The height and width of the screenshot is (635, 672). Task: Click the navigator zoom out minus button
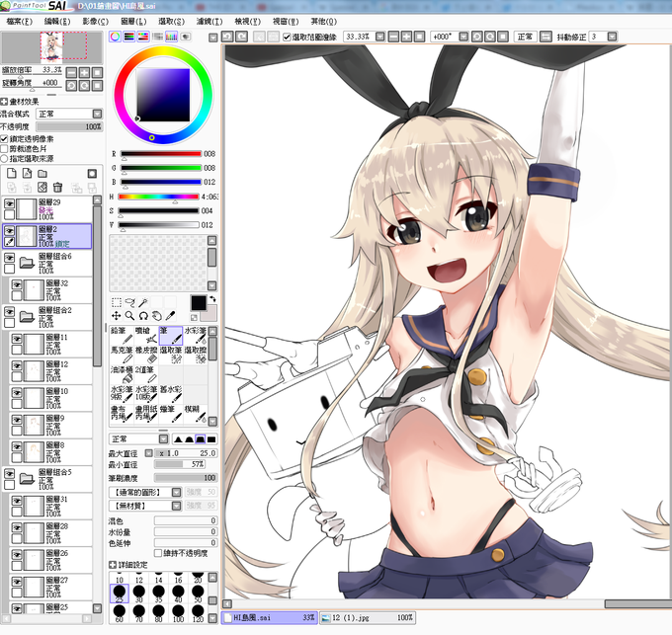pos(71,72)
